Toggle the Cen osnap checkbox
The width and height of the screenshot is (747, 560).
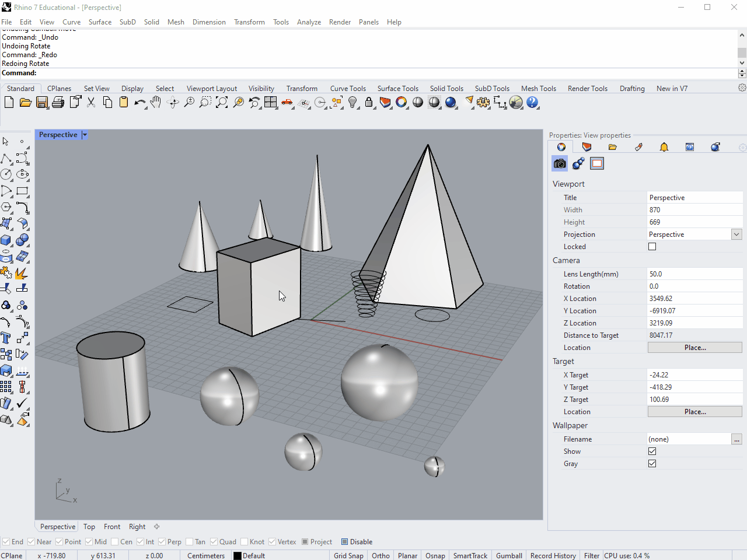tap(114, 541)
